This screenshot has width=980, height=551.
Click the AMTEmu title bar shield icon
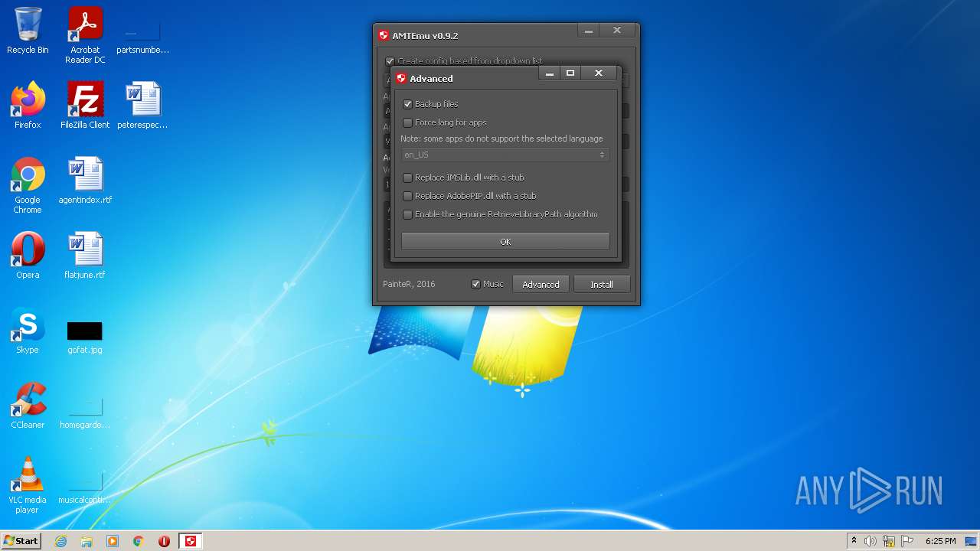click(384, 35)
